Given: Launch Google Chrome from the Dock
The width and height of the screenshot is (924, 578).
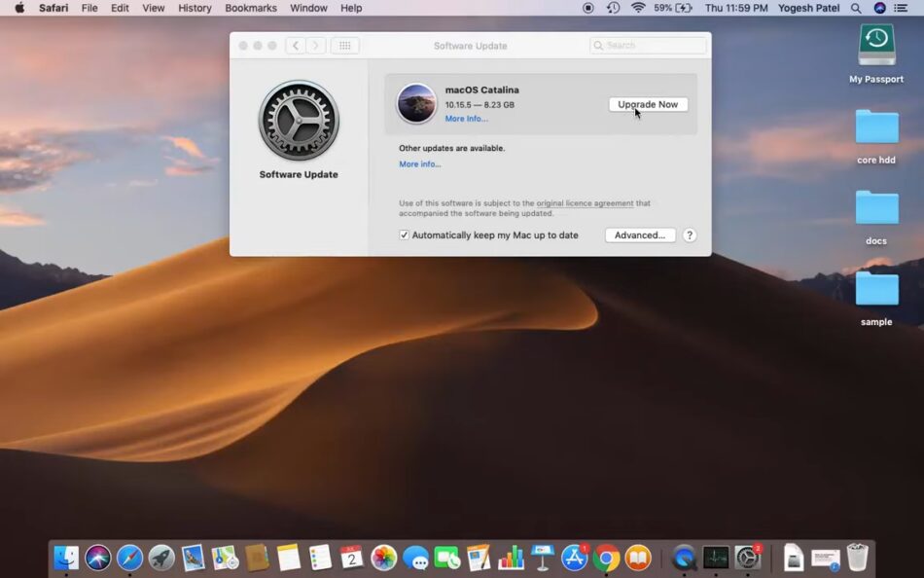Looking at the screenshot, I should (x=607, y=559).
